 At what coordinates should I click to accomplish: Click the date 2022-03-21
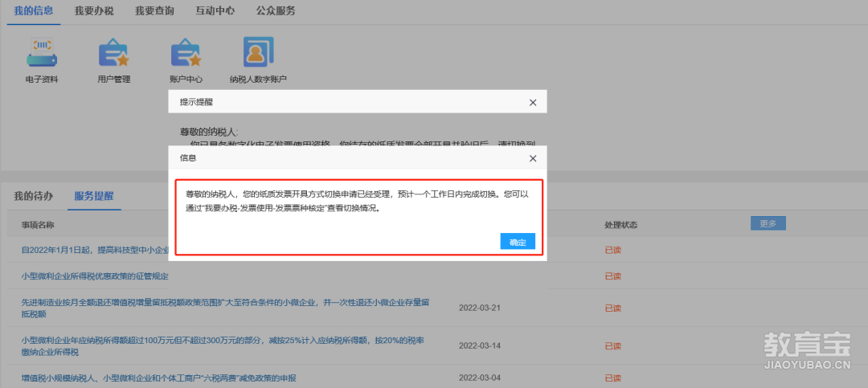point(479,308)
